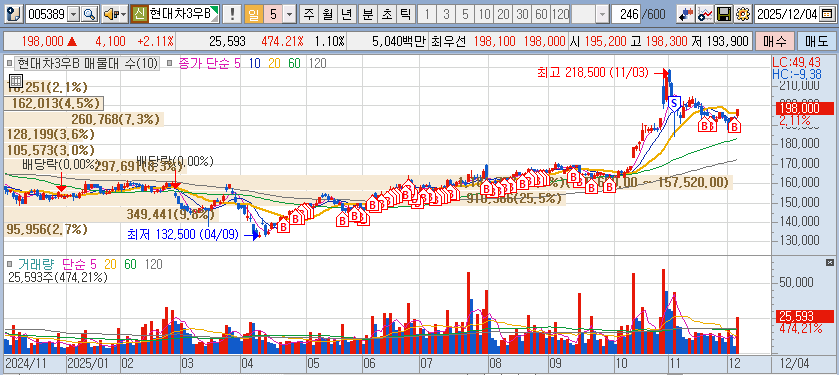Screen dimensions: 839x375
Task: Click the 최우선 best quote label
Action: click(x=449, y=41)
